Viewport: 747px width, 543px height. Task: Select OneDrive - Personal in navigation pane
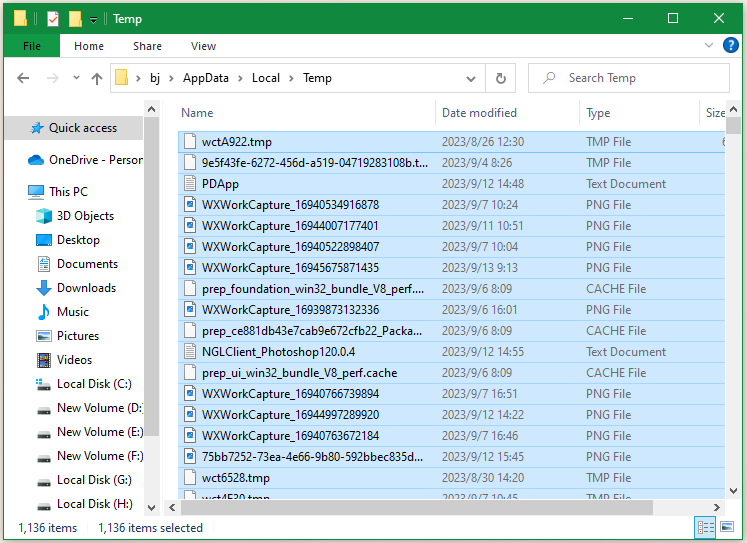pyautogui.click(x=85, y=160)
